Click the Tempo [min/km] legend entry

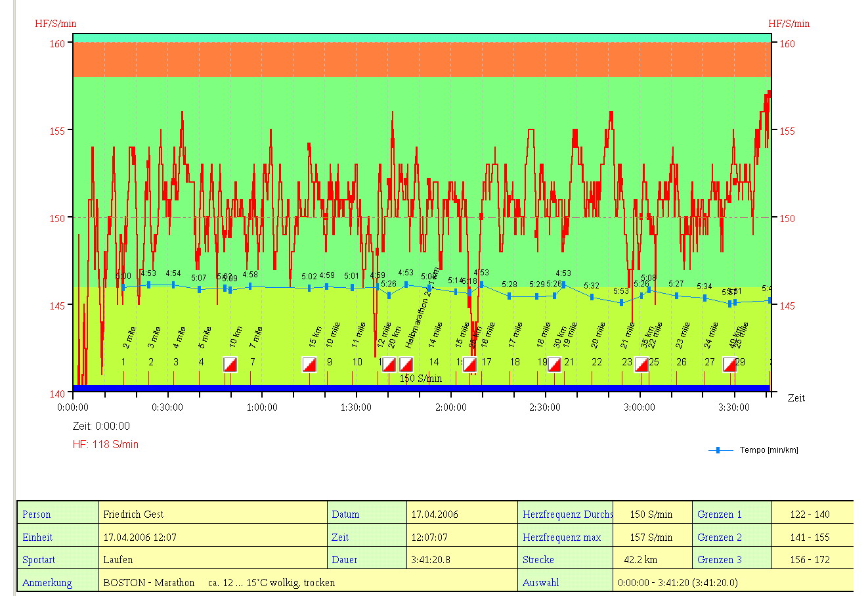tap(754, 450)
